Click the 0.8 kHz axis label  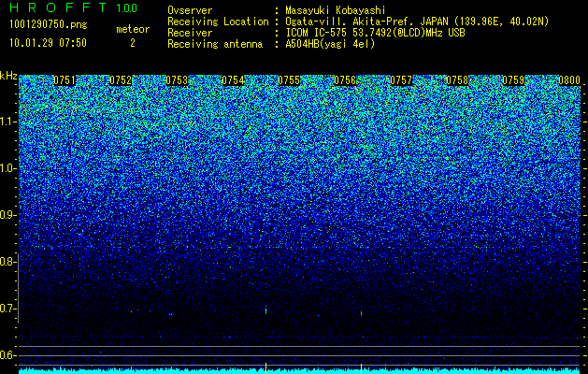coord(7,262)
